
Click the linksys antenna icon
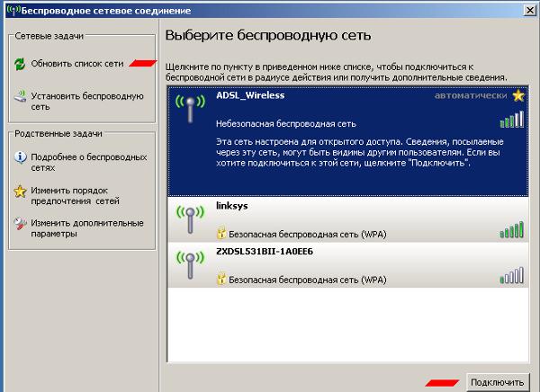click(190, 219)
